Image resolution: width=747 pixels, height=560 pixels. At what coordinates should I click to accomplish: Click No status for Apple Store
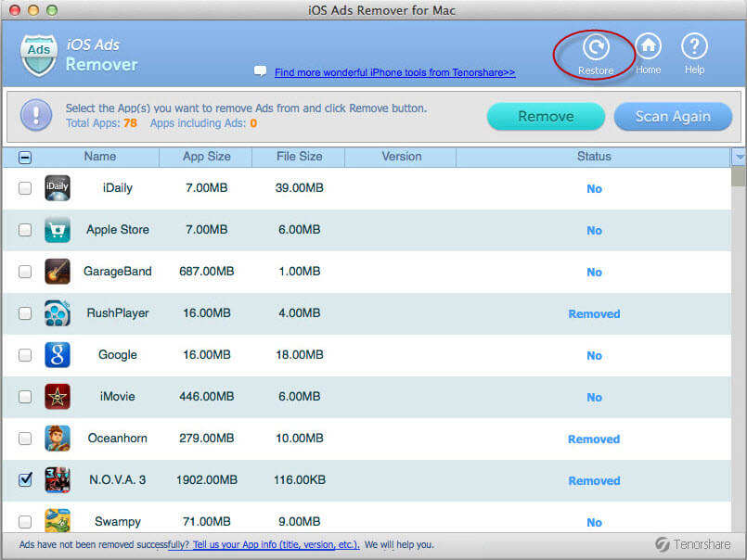(x=594, y=231)
